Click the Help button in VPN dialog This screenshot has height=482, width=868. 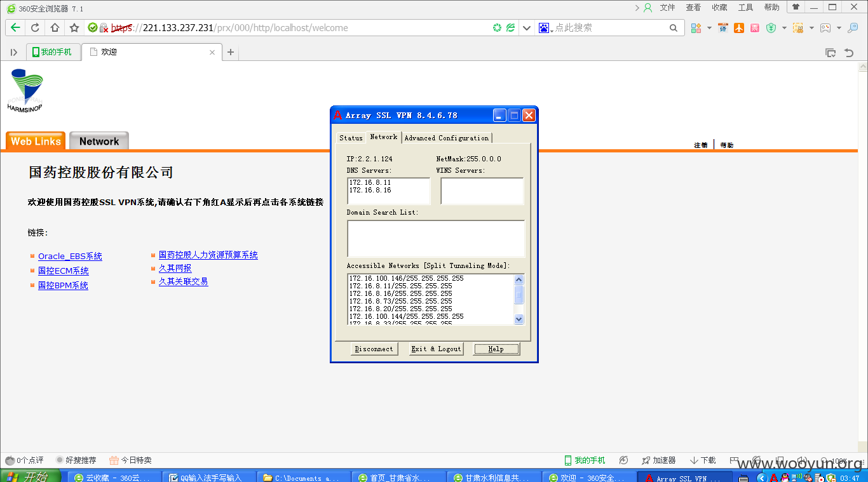(496, 349)
